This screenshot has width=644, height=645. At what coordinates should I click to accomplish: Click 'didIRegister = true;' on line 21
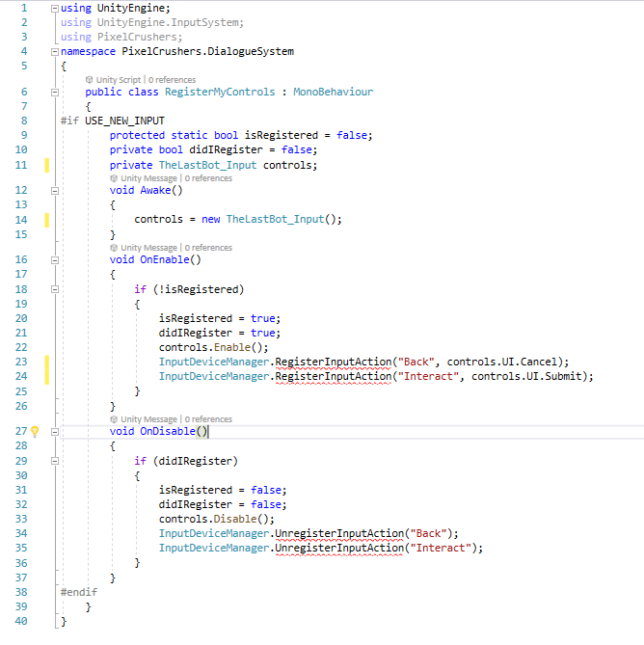pos(220,333)
